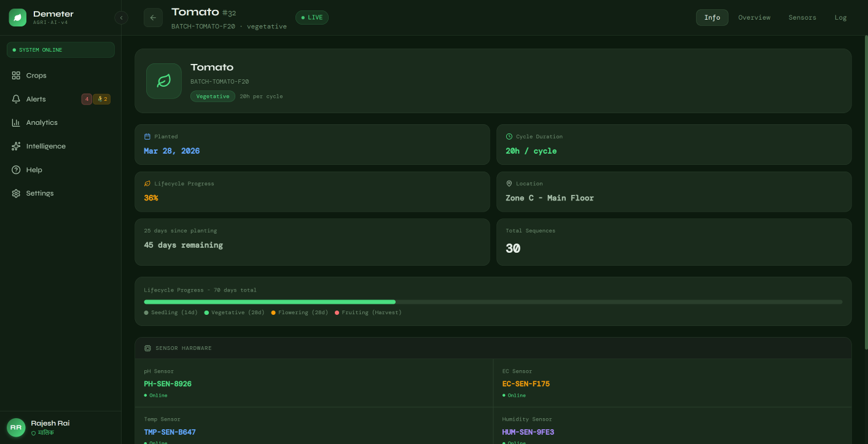Viewport: 868px width, 444px height.
Task: Click the HUM-SEN-9FE3 sensor ID
Action: [528, 432]
